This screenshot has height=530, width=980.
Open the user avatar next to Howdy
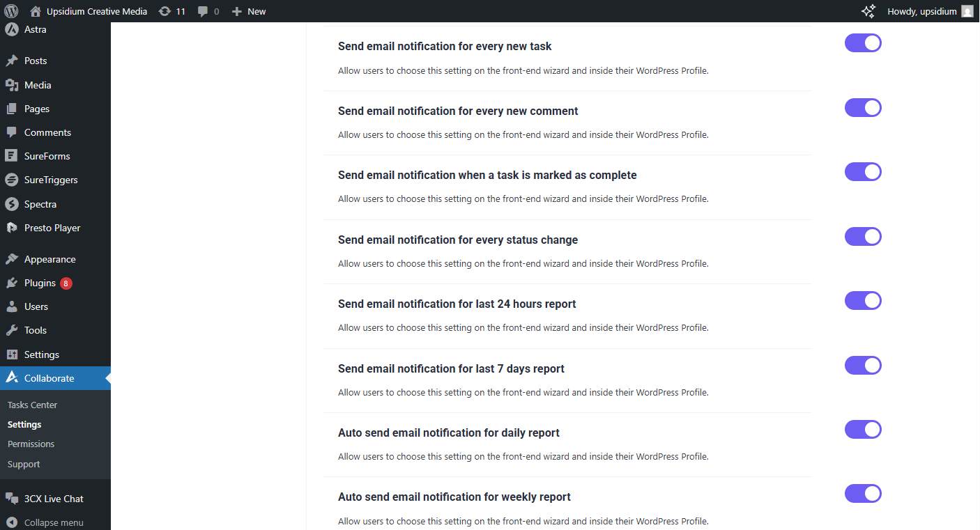click(x=967, y=11)
